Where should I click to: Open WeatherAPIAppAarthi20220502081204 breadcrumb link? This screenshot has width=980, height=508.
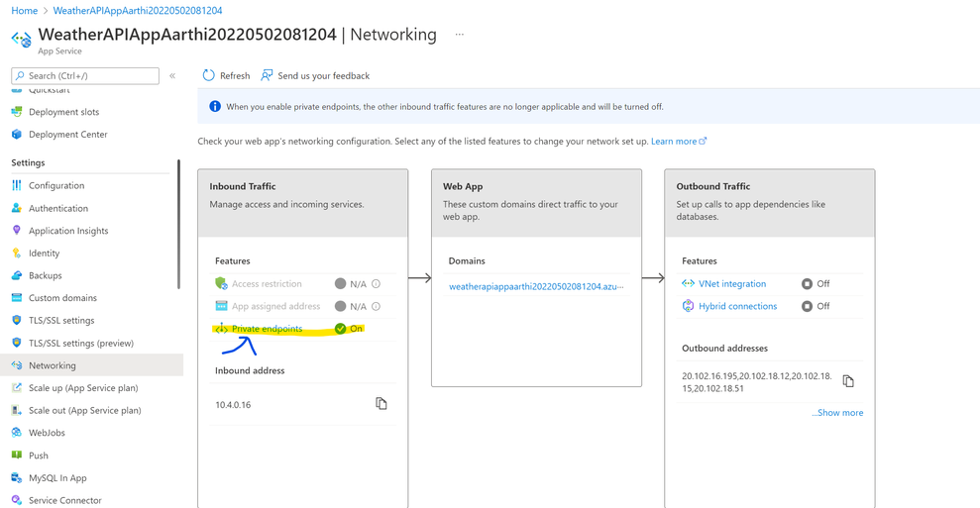[x=138, y=11]
